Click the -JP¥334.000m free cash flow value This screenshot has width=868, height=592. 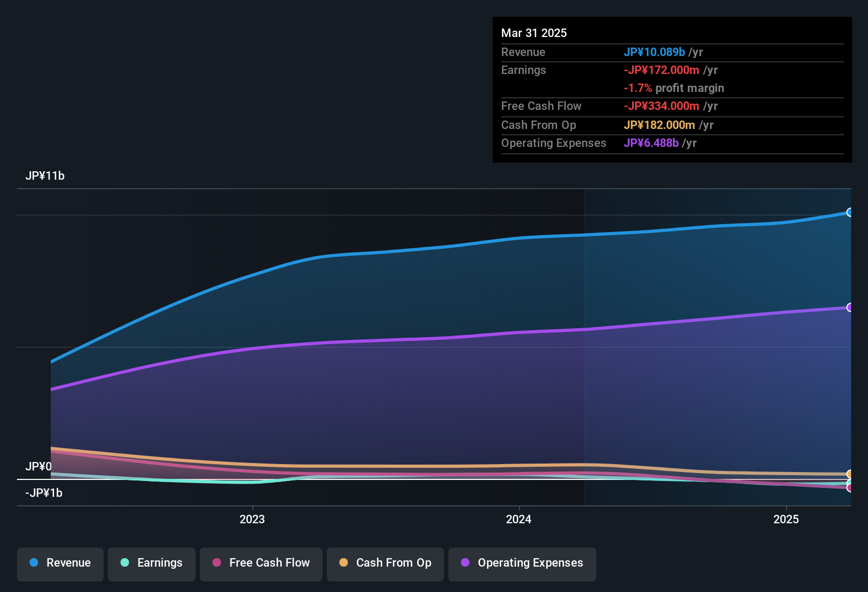click(x=661, y=106)
